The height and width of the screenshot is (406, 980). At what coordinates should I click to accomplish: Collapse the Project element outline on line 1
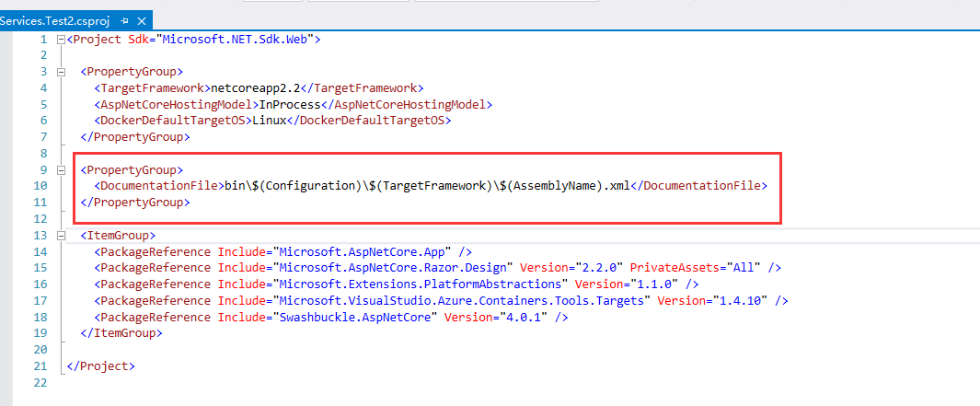(x=61, y=40)
